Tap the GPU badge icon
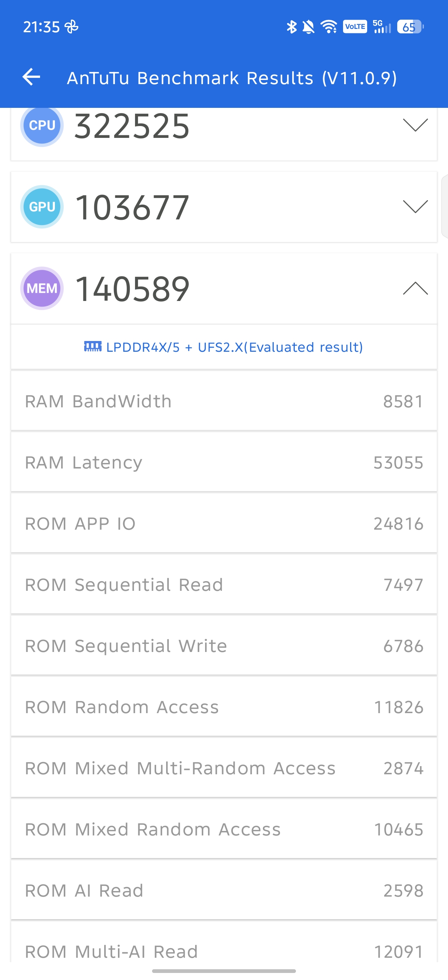This screenshot has height=980, width=448. (x=42, y=207)
